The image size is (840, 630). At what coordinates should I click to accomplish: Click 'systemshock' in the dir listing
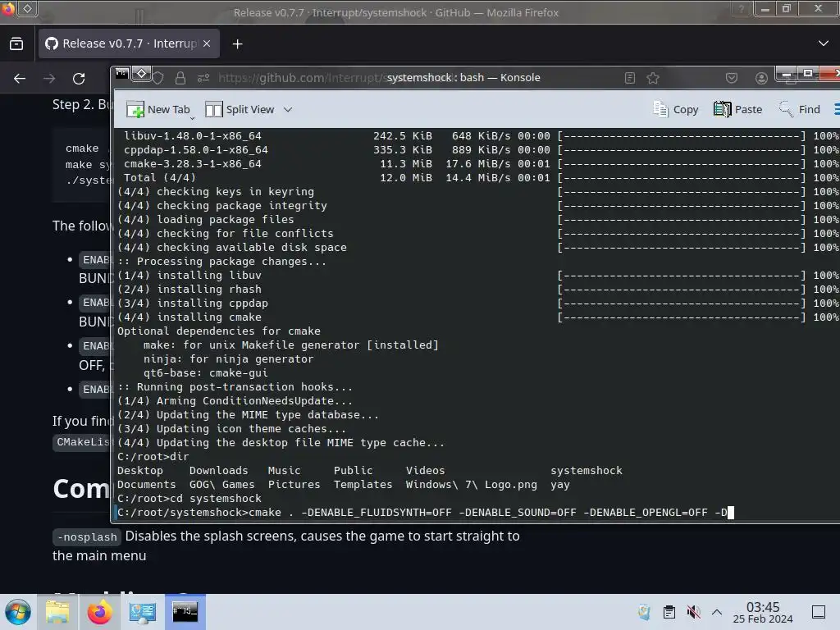tap(586, 470)
